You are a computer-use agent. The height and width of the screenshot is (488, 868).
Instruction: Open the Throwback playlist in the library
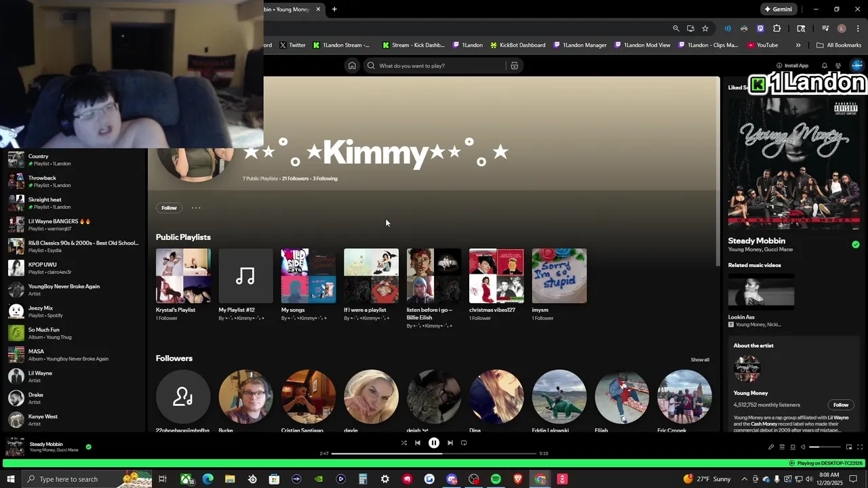73,181
